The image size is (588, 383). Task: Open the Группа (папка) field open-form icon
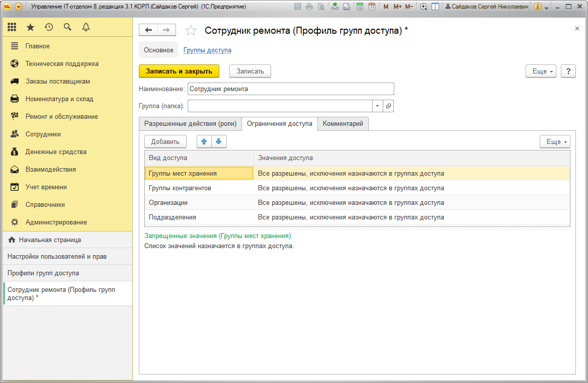pos(388,106)
